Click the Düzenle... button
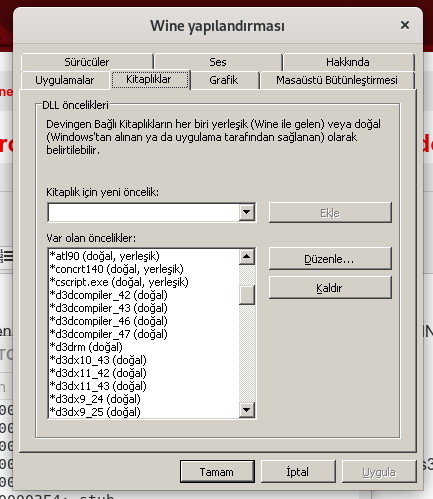433x499 pixels. (330, 259)
